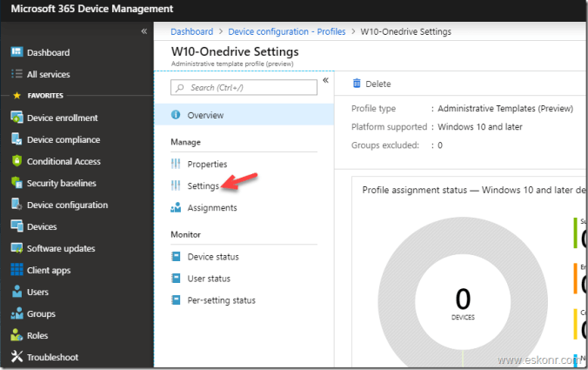Open Device configuration - Profiles breadcrumb
This screenshot has height=370, width=588.
tap(286, 31)
